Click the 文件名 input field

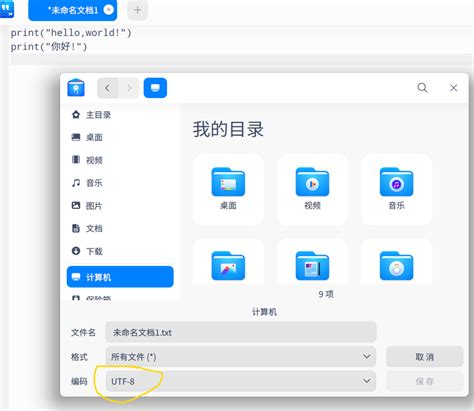click(x=241, y=332)
